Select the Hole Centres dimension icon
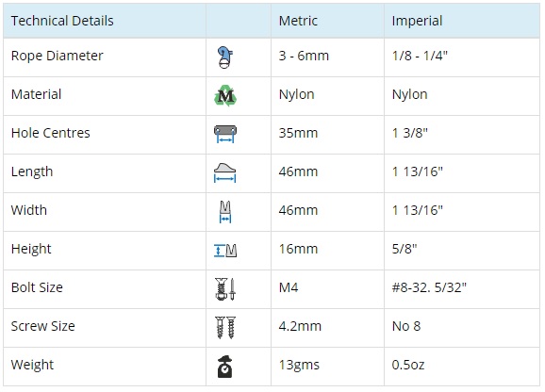Viewport: 545px width, 392px height. pos(225,134)
